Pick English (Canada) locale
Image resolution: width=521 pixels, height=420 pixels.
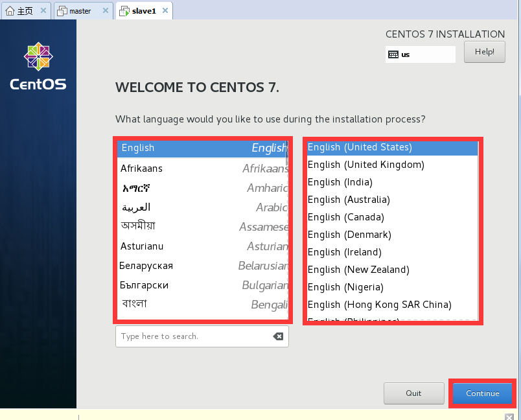[x=392, y=217]
